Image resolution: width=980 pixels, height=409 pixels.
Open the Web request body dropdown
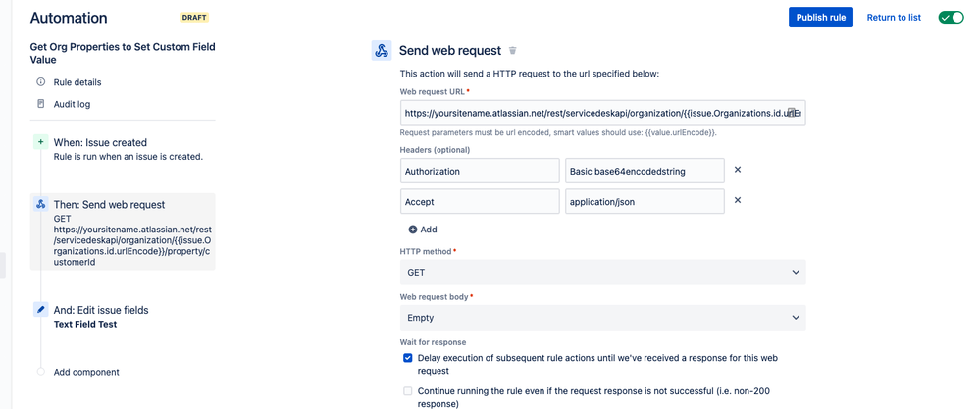click(602, 318)
